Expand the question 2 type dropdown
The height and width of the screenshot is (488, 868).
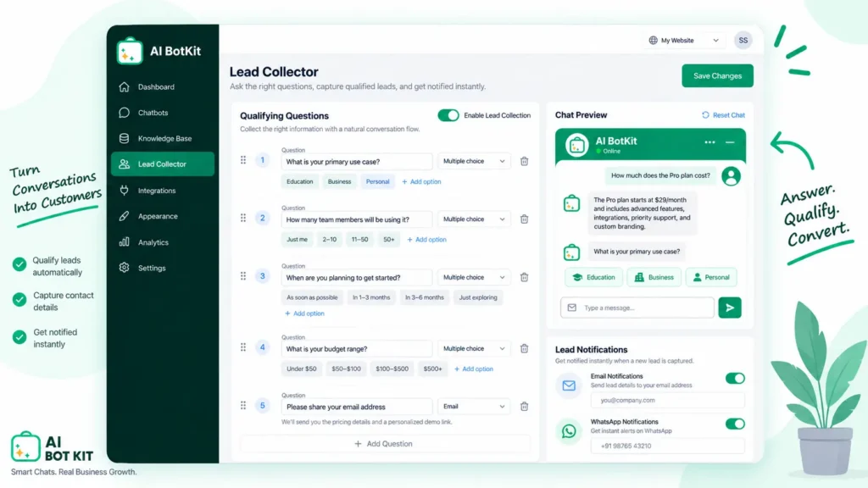click(473, 219)
